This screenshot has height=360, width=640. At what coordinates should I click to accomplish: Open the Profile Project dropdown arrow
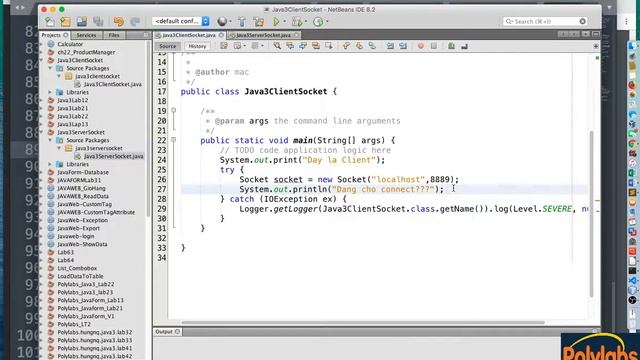pyautogui.click(x=327, y=22)
